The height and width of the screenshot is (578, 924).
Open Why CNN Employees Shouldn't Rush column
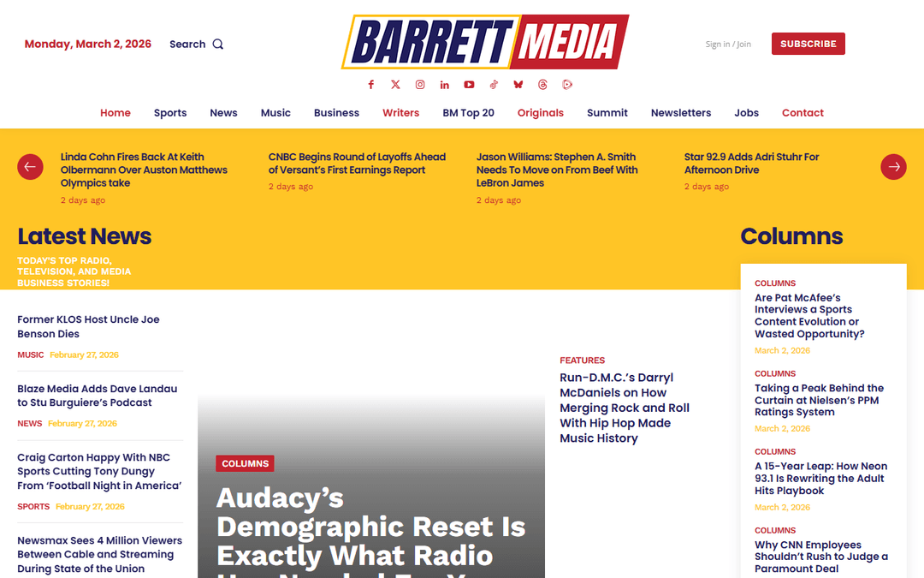(x=820, y=557)
